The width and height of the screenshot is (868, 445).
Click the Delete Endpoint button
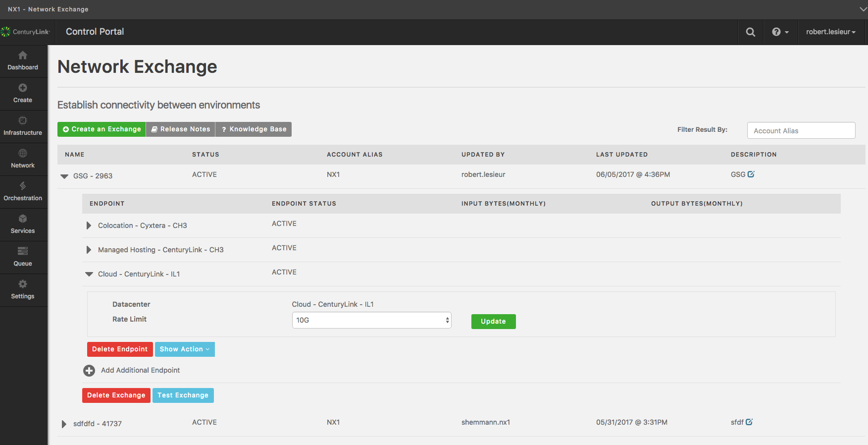tap(120, 349)
